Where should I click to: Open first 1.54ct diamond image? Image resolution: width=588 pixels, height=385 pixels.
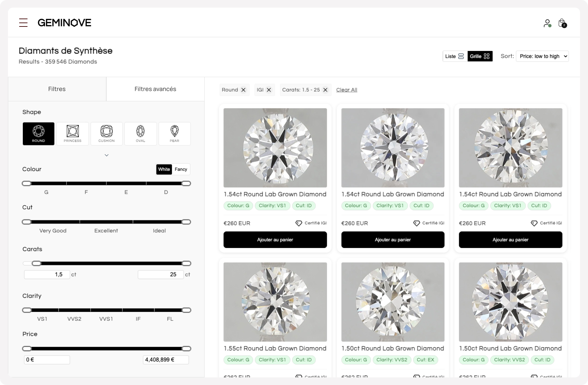tap(275, 148)
